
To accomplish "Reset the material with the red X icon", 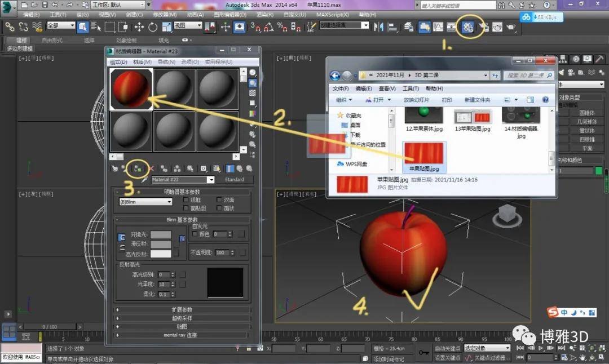I will click(x=151, y=168).
